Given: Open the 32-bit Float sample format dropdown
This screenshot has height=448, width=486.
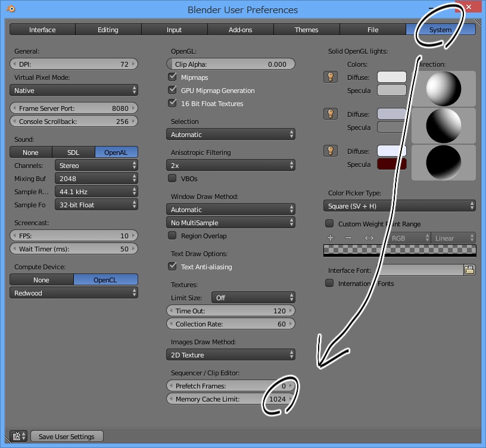Looking at the screenshot, I should click(x=96, y=204).
